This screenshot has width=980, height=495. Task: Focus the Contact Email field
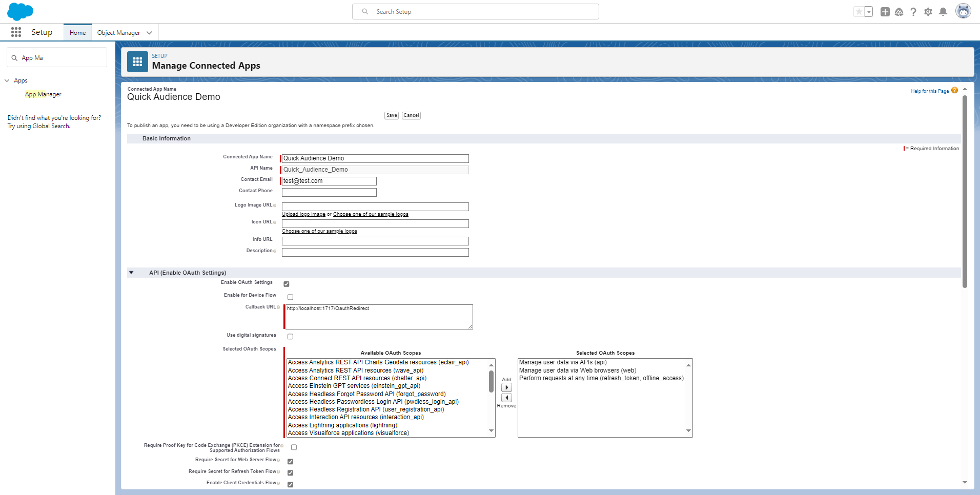tap(329, 181)
